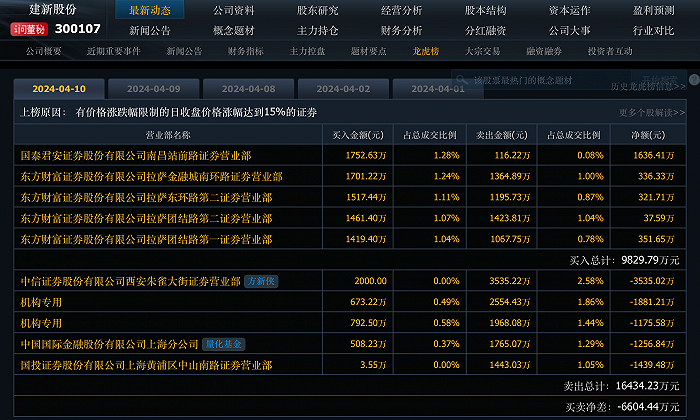Viewport: 700px width, 420px height.
Task: Go to 主力控盘 sub-navigation
Action: 307,51
